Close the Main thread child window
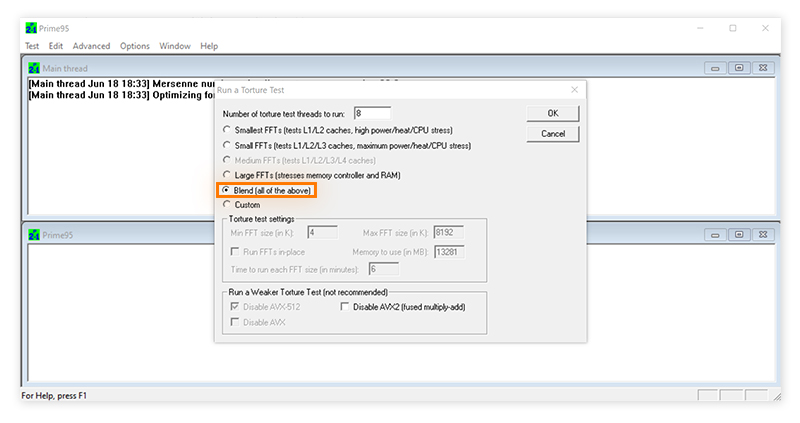This screenshot has height=423, width=800. (x=763, y=68)
